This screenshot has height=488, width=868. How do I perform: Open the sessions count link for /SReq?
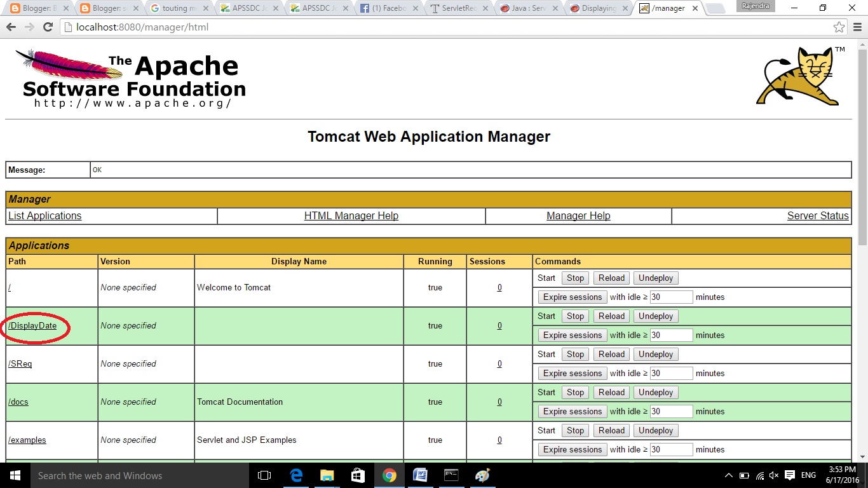(x=499, y=364)
